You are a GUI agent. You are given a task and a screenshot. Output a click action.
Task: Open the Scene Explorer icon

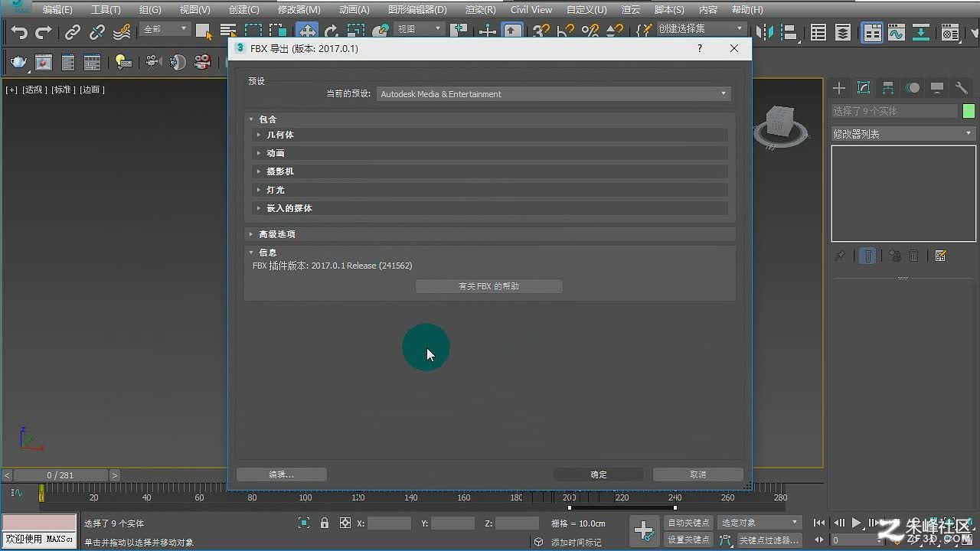click(x=818, y=32)
